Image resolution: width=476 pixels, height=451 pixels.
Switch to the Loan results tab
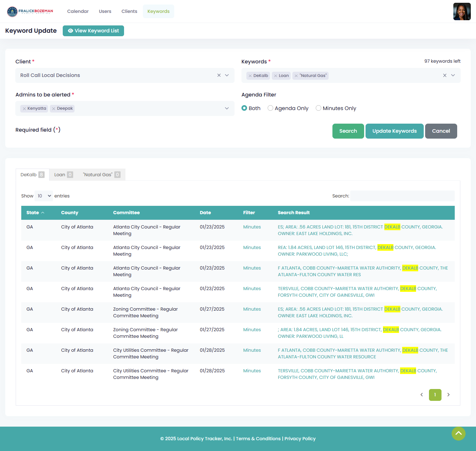click(63, 174)
